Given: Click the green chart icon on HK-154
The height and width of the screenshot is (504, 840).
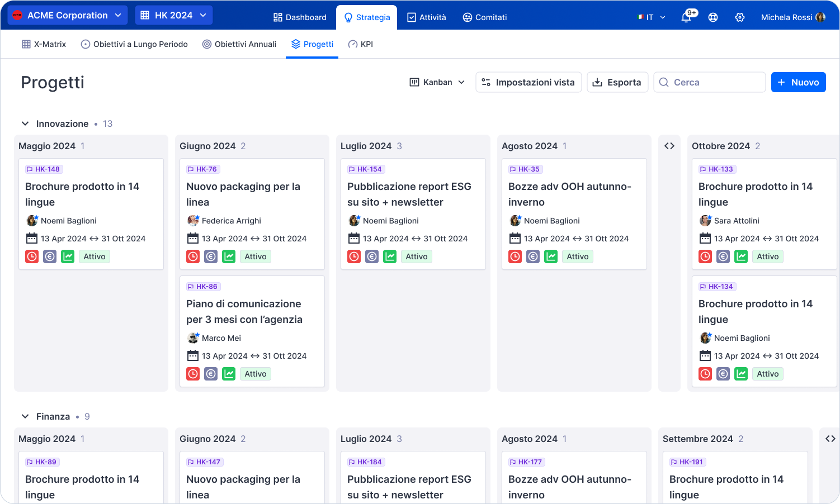Looking at the screenshot, I should coord(390,256).
